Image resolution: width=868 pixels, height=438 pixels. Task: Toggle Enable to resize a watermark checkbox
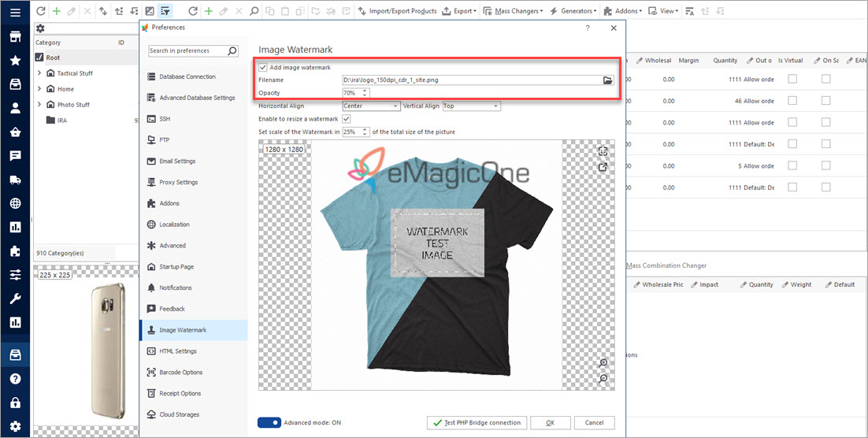[346, 118]
